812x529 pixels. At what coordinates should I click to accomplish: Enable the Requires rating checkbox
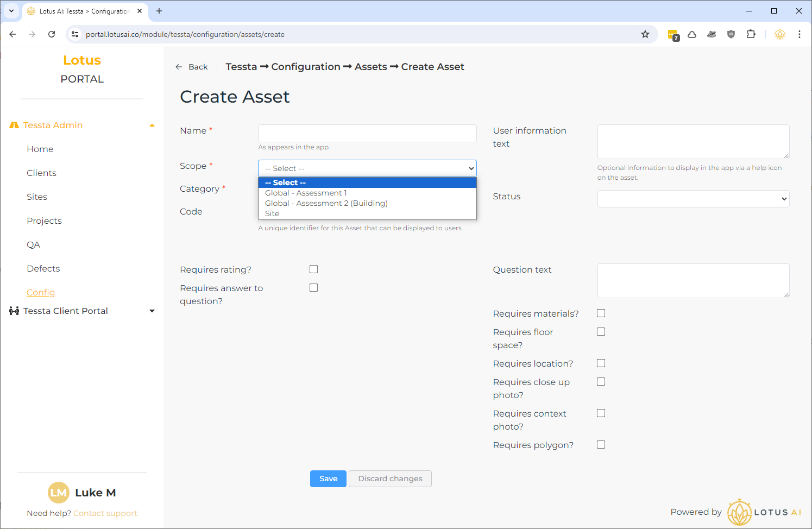(313, 269)
